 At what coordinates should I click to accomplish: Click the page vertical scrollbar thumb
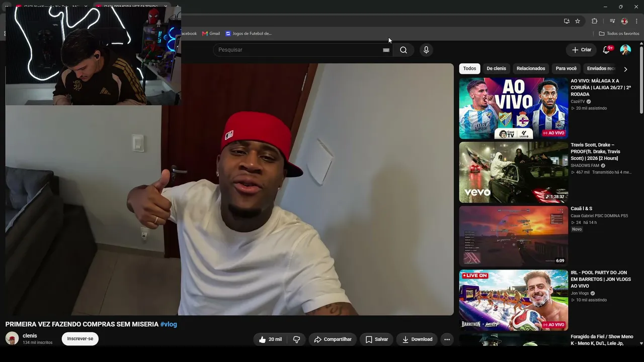click(641, 80)
